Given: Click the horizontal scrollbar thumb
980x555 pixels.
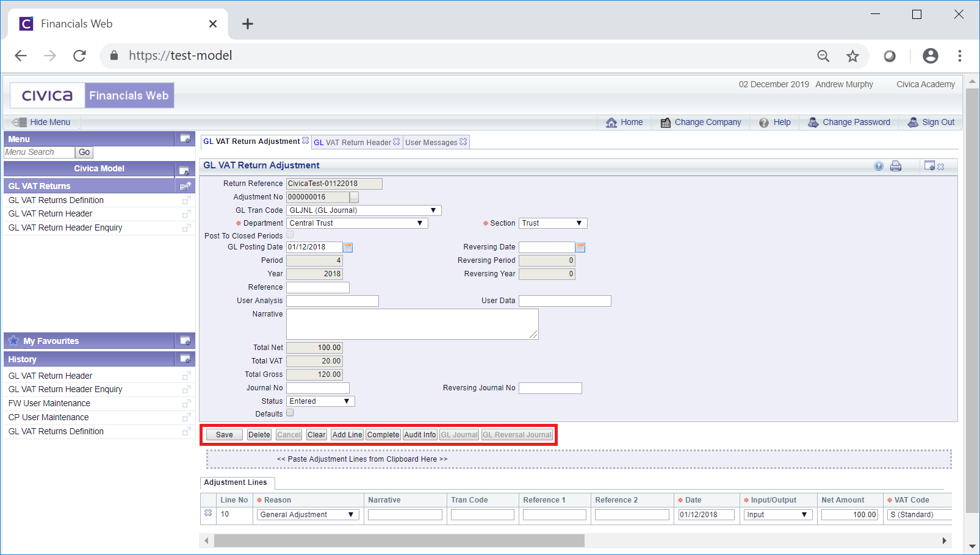Looking at the screenshot, I should point(399,541).
